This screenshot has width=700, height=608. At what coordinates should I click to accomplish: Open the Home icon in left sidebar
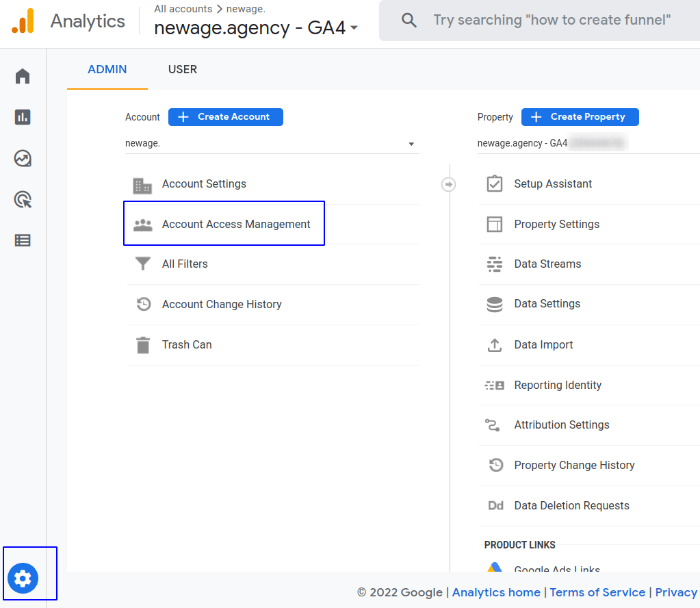22,76
